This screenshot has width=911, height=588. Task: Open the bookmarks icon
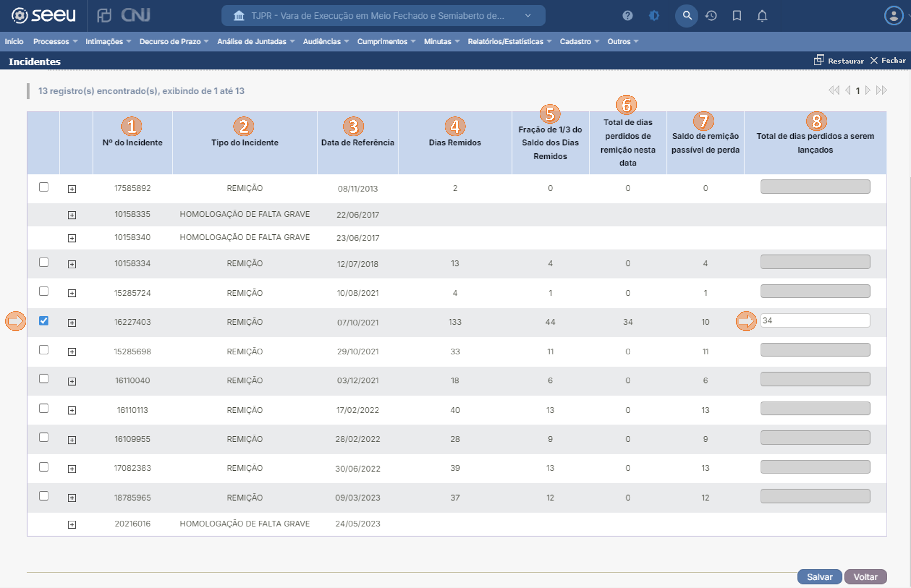click(x=737, y=16)
